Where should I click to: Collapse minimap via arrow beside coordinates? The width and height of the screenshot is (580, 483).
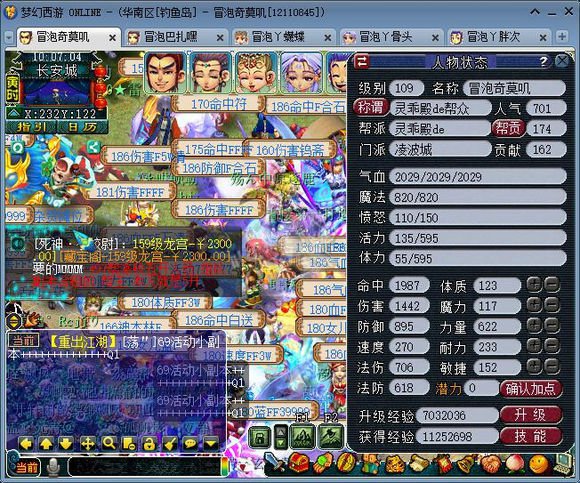pyautogui.click(x=13, y=113)
